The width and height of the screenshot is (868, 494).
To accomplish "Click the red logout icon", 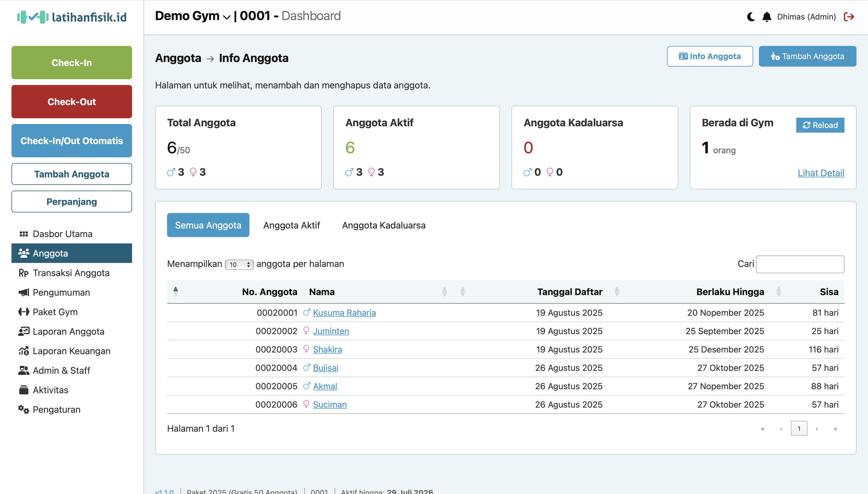I will point(849,17).
